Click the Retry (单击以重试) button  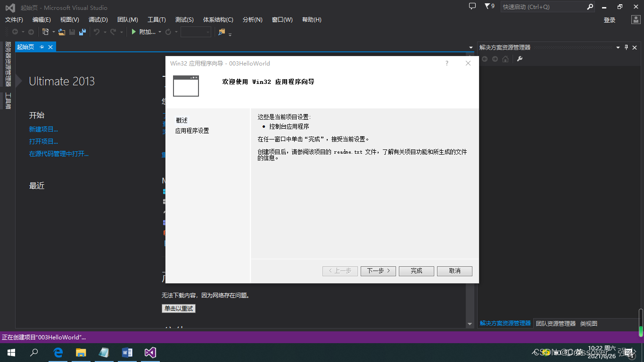pos(178,309)
